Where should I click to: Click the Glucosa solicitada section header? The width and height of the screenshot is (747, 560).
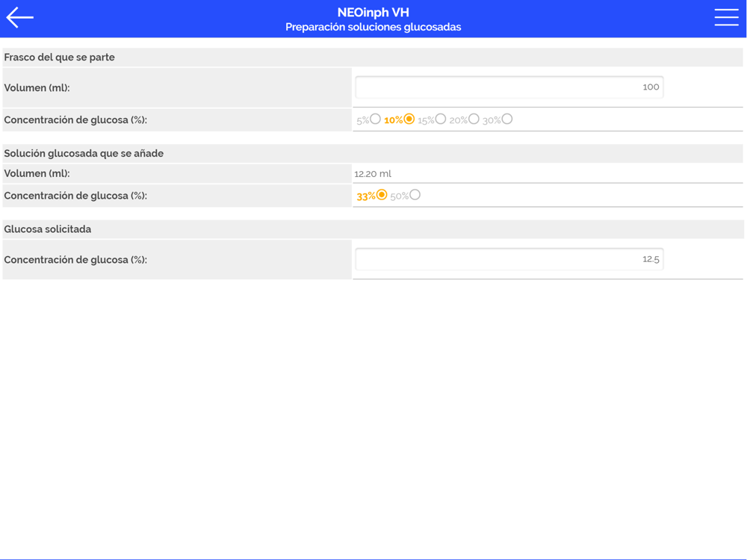tap(48, 229)
